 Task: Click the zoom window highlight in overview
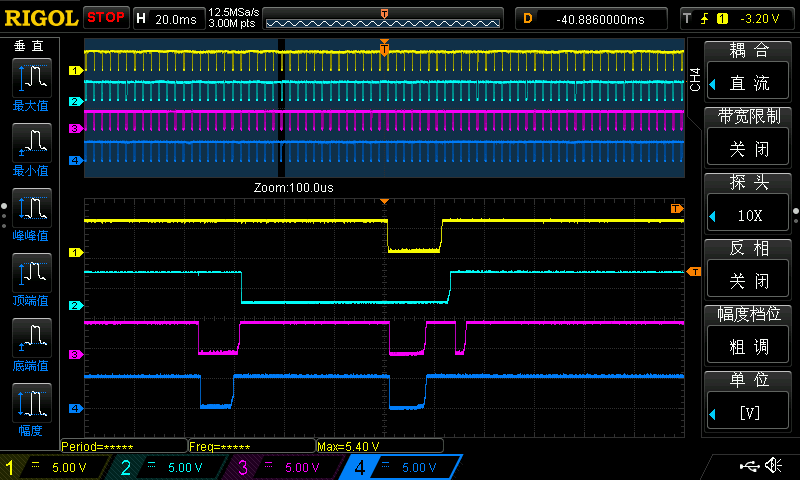(281, 108)
